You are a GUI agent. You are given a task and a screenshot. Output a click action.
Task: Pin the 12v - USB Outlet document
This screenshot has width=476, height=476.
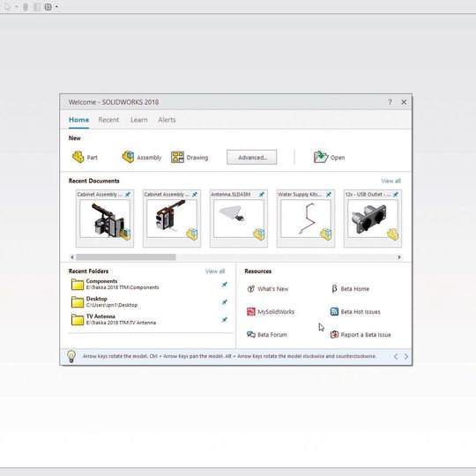(395, 194)
